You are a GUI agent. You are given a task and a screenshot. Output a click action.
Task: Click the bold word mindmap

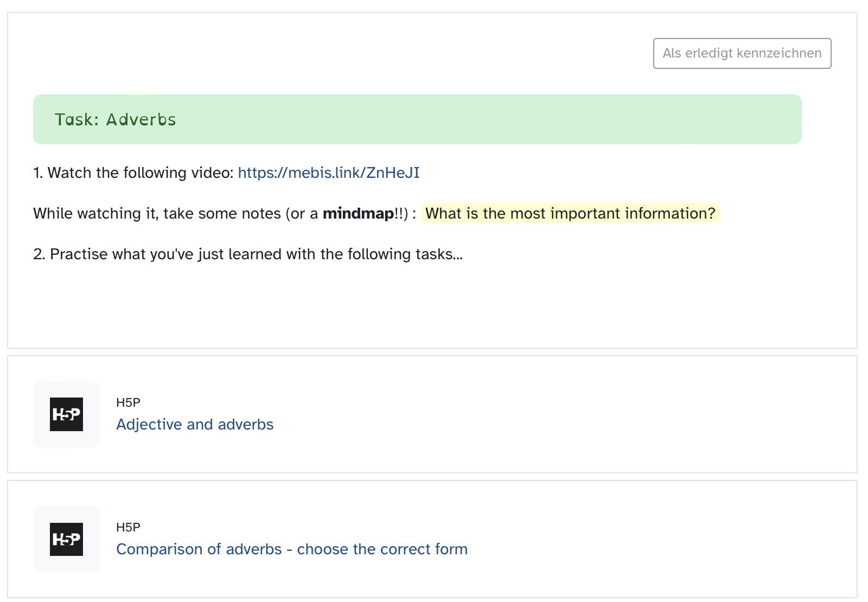pyautogui.click(x=358, y=214)
